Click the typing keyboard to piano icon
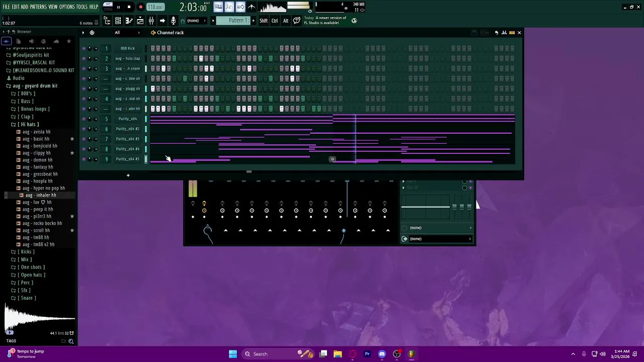Image resolution: width=644 pixels, height=362 pixels. coord(218,7)
